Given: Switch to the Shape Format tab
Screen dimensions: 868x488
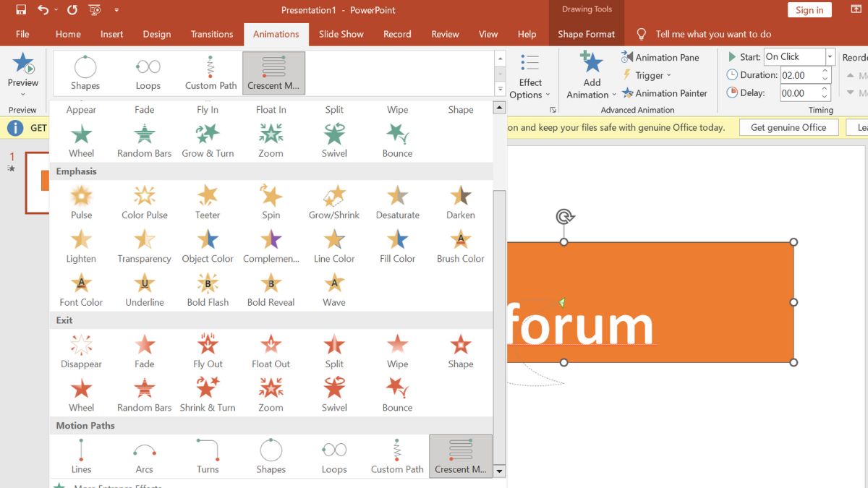Looking at the screenshot, I should [x=586, y=34].
